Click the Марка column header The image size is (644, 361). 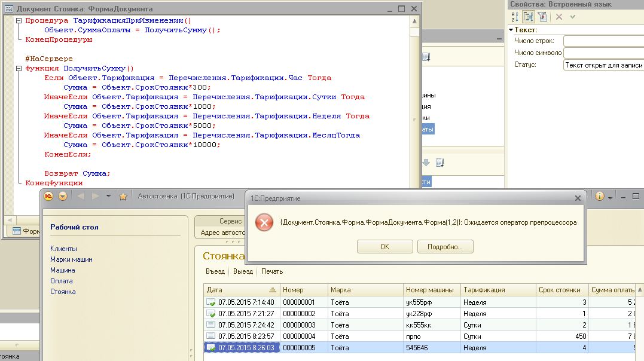[365, 290]
